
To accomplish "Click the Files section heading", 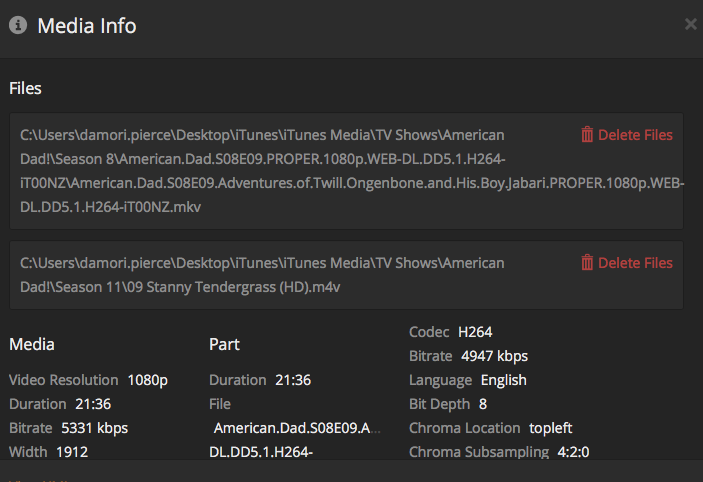I will pyautogui.click(x=25, y=88).
